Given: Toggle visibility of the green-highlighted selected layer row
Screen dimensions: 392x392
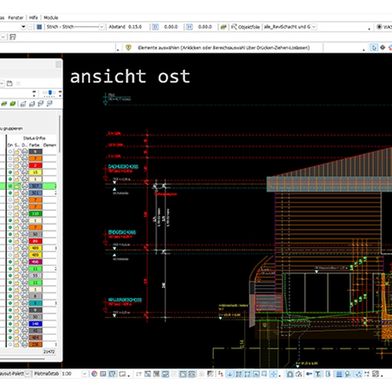Looking at the screenshot, I should coord(10,186).
